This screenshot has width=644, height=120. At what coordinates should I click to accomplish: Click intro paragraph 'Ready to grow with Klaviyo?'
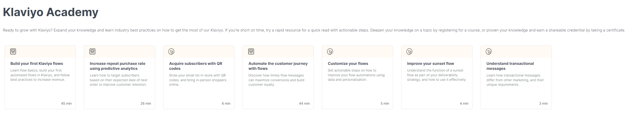tap(314, 30)
